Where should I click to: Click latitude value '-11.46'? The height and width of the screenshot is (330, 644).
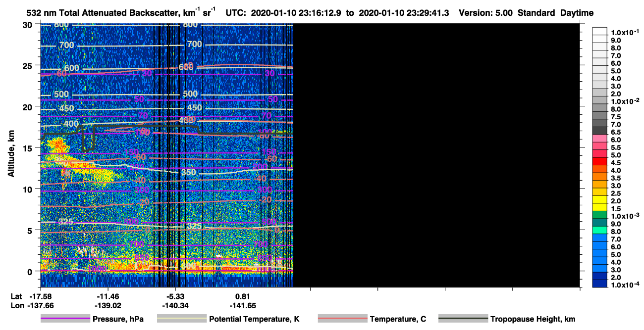coord(107,296)
